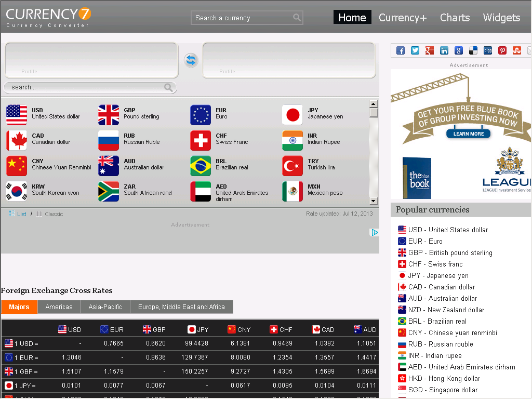
Task: Click the currency list scrollbar thumb
Action: 373,112
